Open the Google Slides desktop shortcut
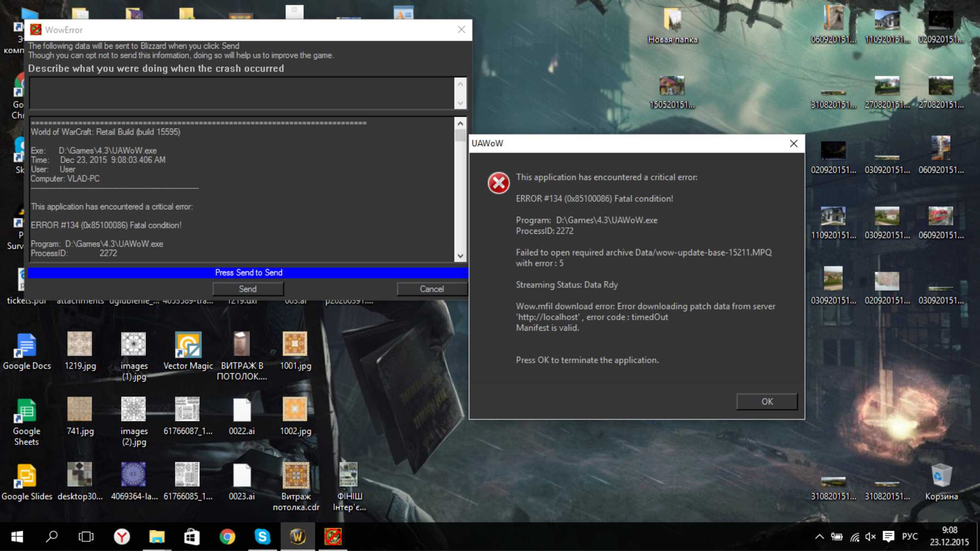 tap(27, 482)
